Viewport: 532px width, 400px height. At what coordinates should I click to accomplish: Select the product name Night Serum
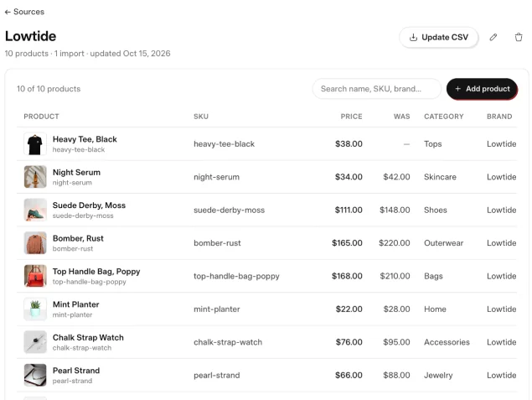(x=77, y=173)
